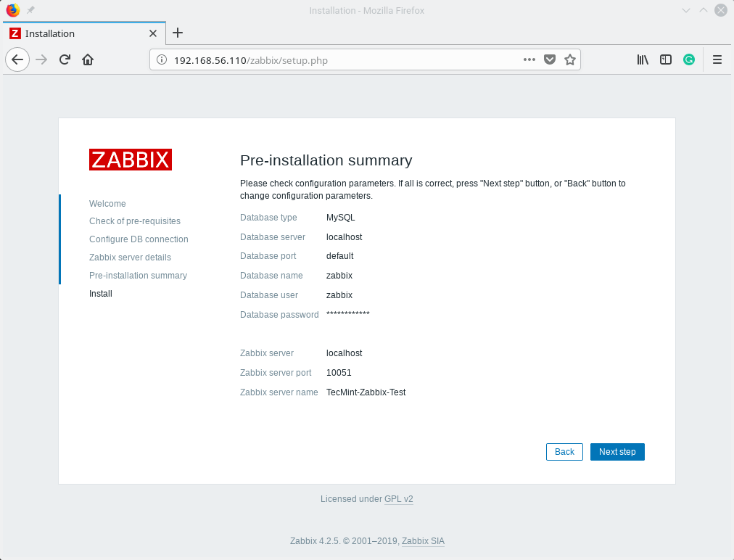Screen dimensions: 734x560
Task: Click the Firefox logo in title bar
Action: pos(12,10)
